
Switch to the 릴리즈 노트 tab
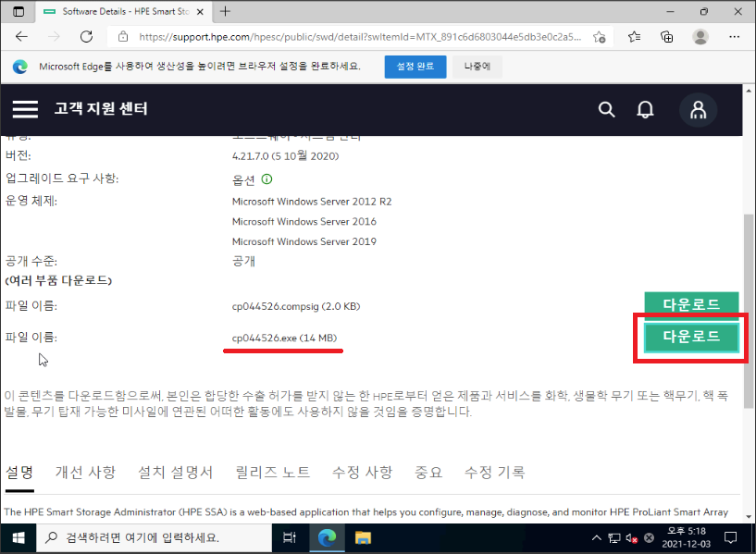point(271,472)
